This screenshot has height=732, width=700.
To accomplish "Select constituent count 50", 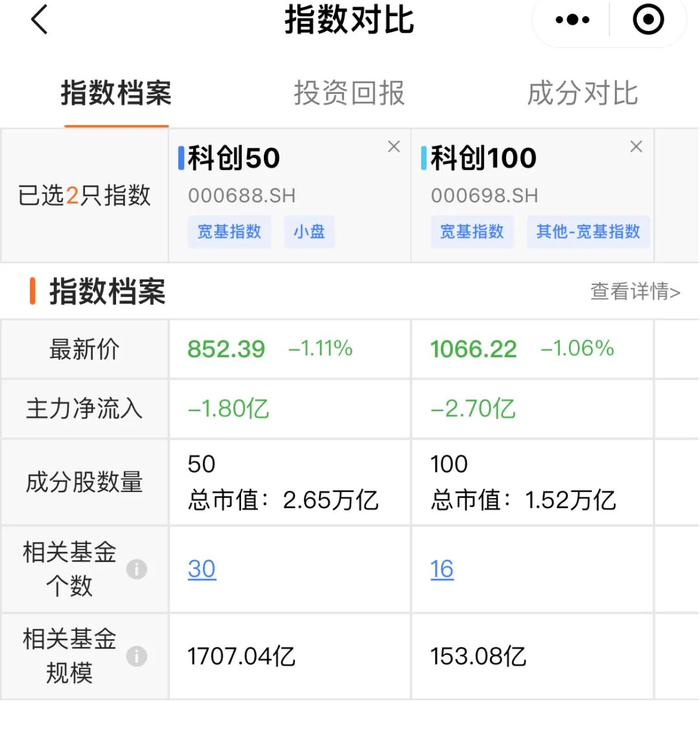I will pyautogui.click(x=202, y=464).
